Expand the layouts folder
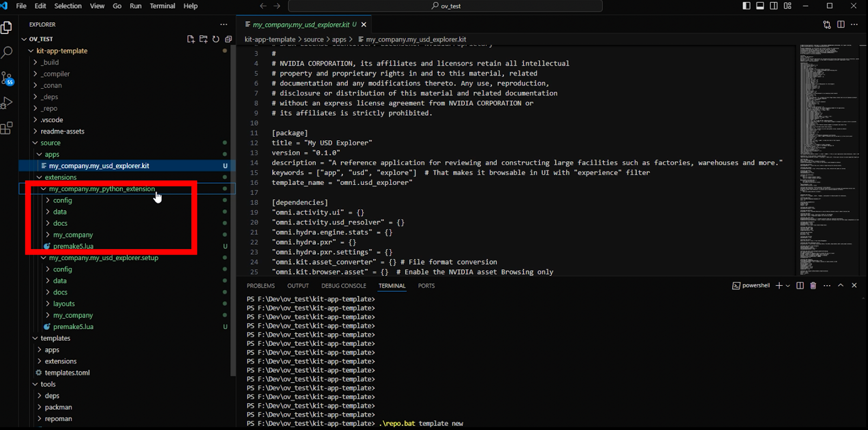This screenshot has width=868, height=430. pos(124,303)
